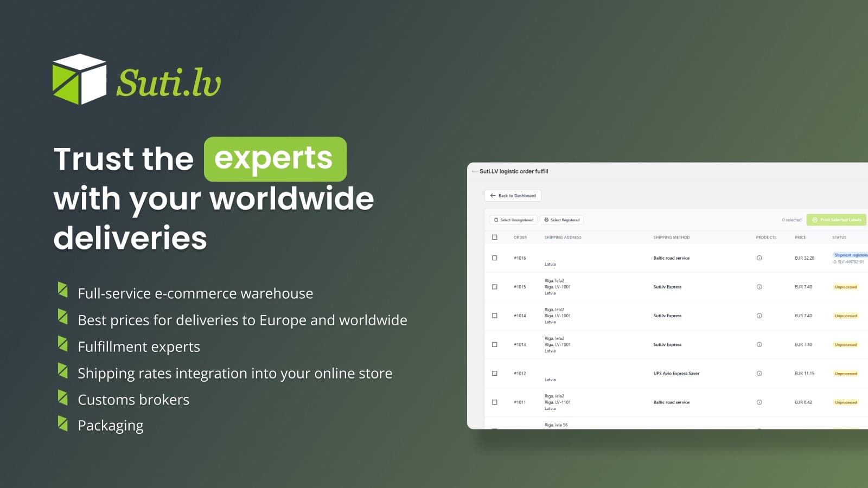
Task: Open product info icon for order #1011
Action: coord(759,402)
